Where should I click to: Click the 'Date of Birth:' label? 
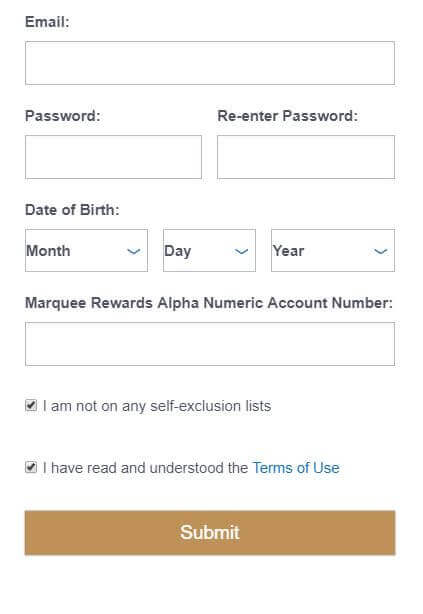point(72,210)
